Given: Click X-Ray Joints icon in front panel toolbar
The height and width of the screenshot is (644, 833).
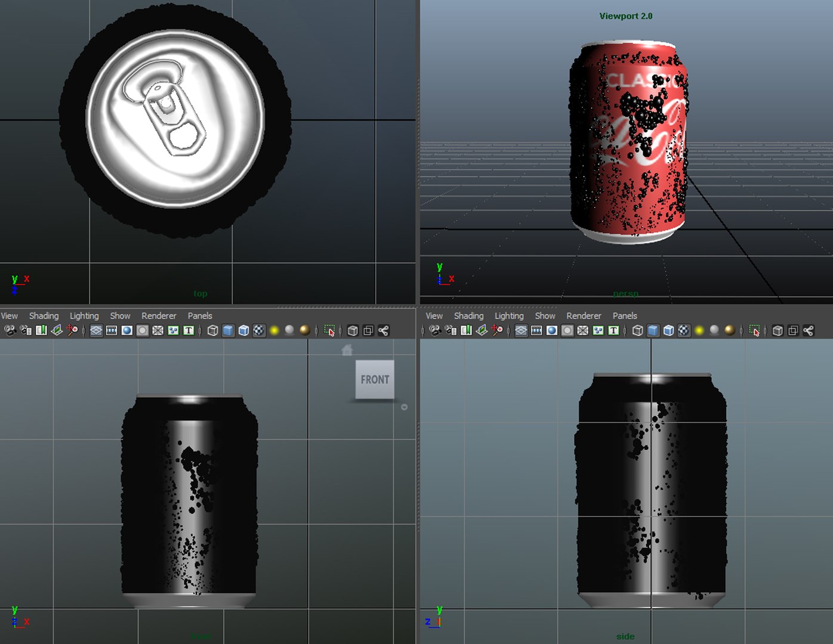Looking at the screenshot, I should point(384,330).
